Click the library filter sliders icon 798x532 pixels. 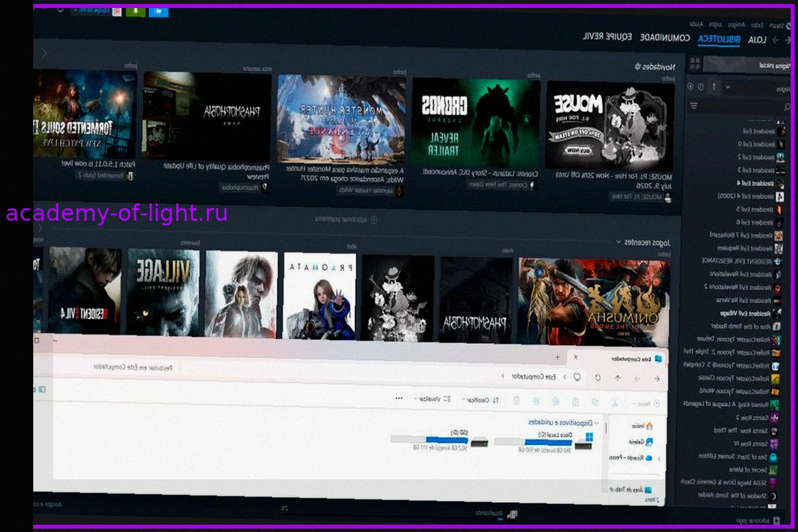click(x=694, y=106)
